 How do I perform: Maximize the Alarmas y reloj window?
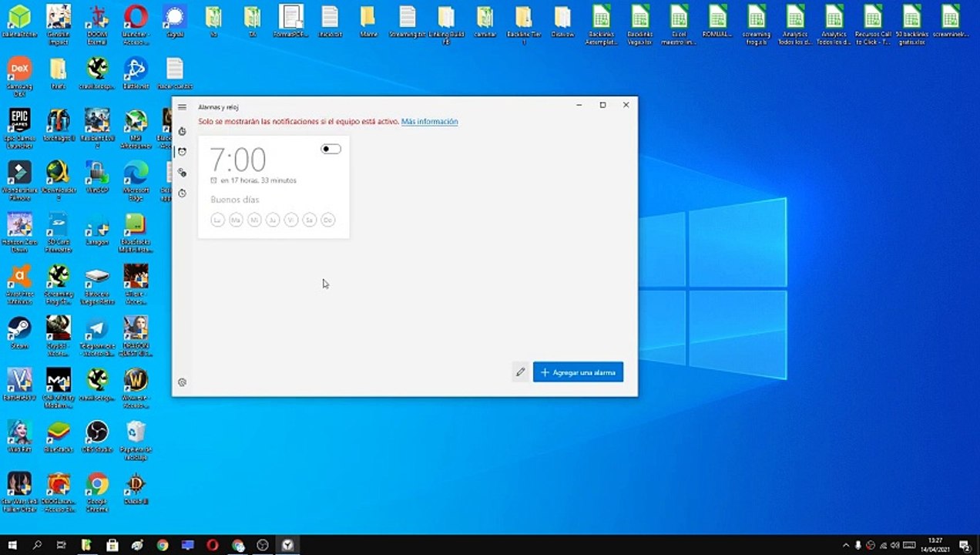602,105
